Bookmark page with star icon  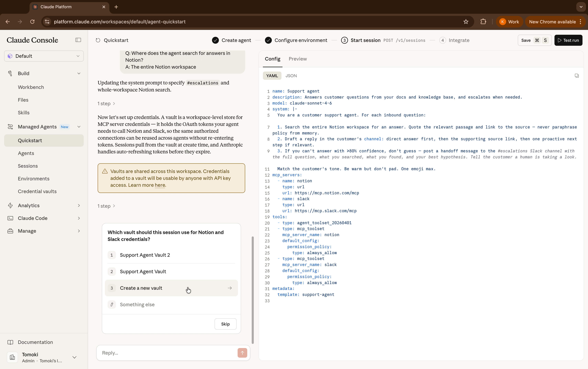[466, 22]
